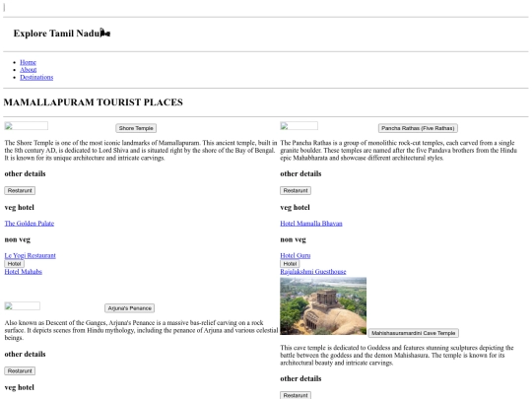The image size is (532, 399).
Task: Click the Restarunt button under Pancha Rathas
Action: click(x=296, y=191)
